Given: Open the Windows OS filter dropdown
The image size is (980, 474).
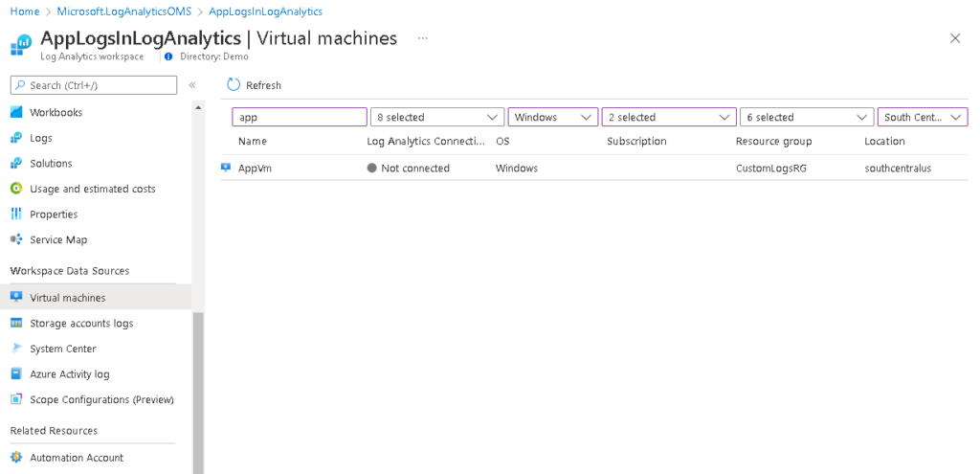Looking at the screenshot, I should point(552,117).
